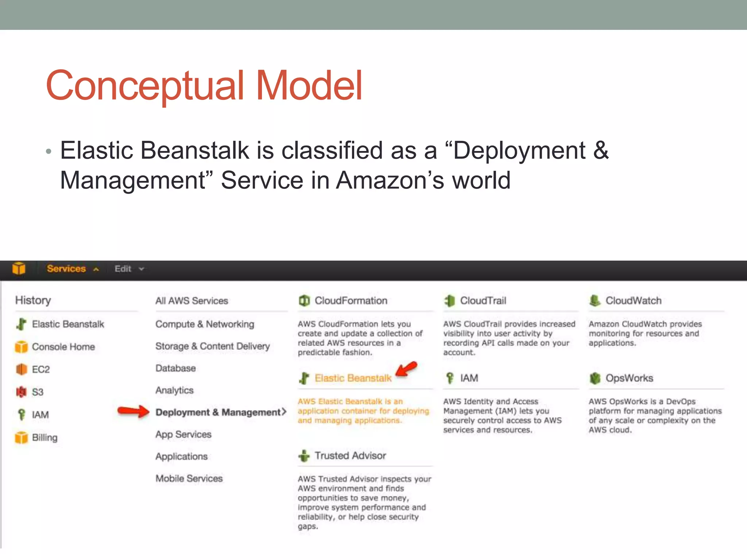Click the EC2 icon in History
The width and height of the screenshot is (747, 560).
click(x=22, y=369)
